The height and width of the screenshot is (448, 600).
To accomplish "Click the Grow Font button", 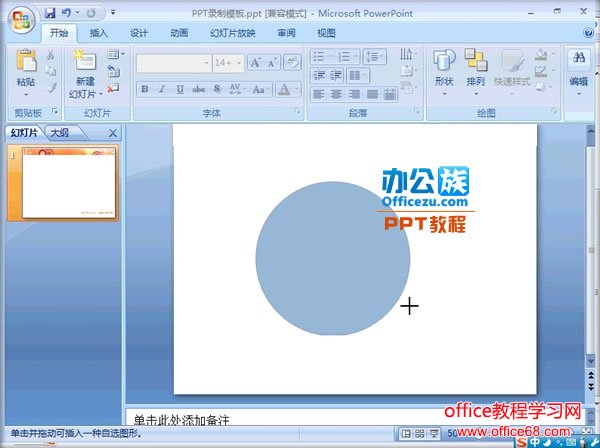I will tap(255, 63).
